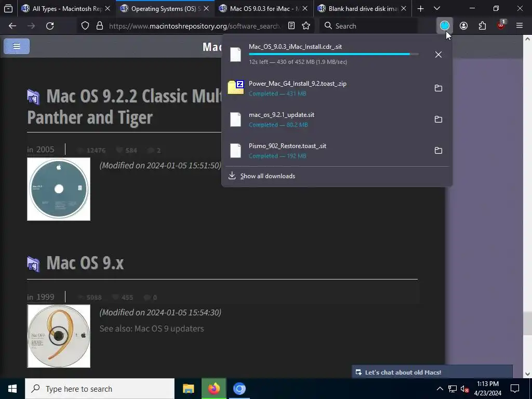Cancel the Mac_OS_9.0.3_iMac_Install download

pos(438,54)
